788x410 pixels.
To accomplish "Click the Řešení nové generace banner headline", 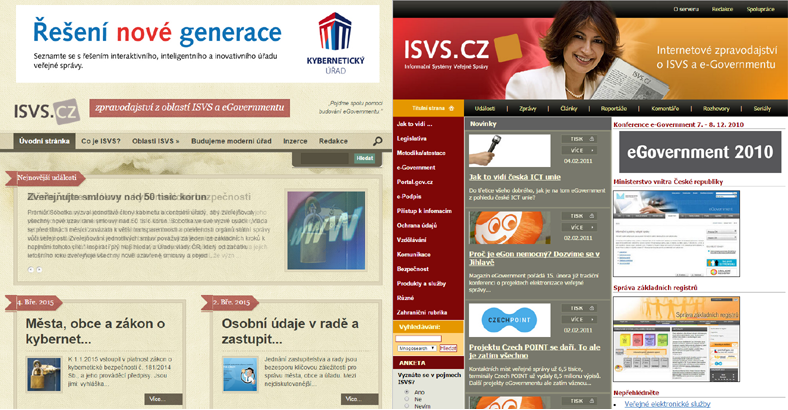I will 157,32.
